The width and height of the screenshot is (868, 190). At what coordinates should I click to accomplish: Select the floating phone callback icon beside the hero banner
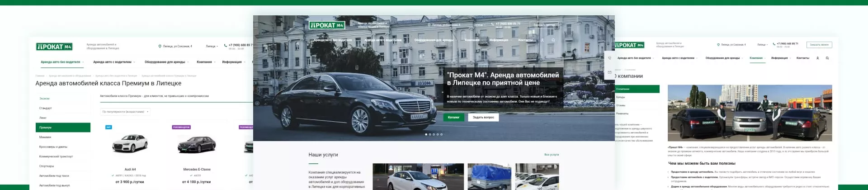(x=609, y=58)
